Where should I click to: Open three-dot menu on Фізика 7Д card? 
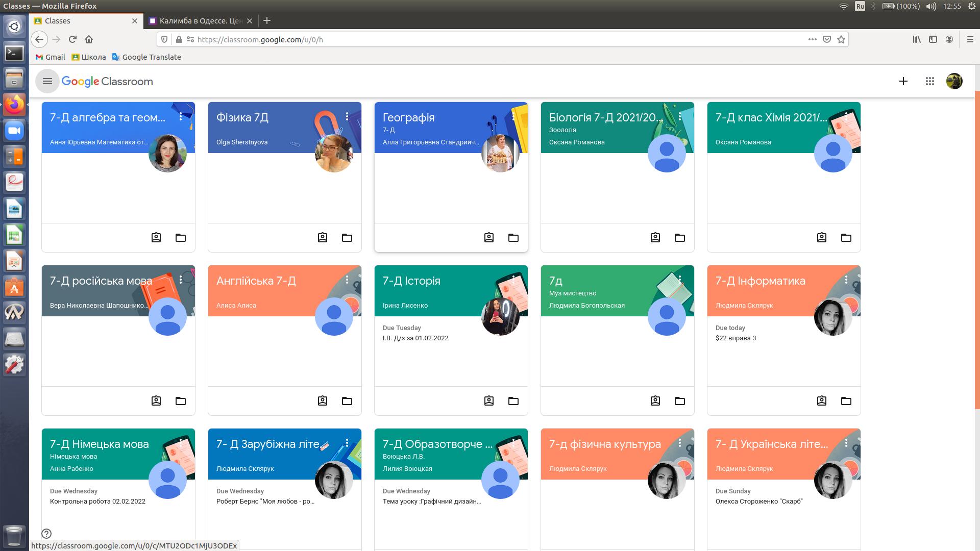tap(347, 117)
